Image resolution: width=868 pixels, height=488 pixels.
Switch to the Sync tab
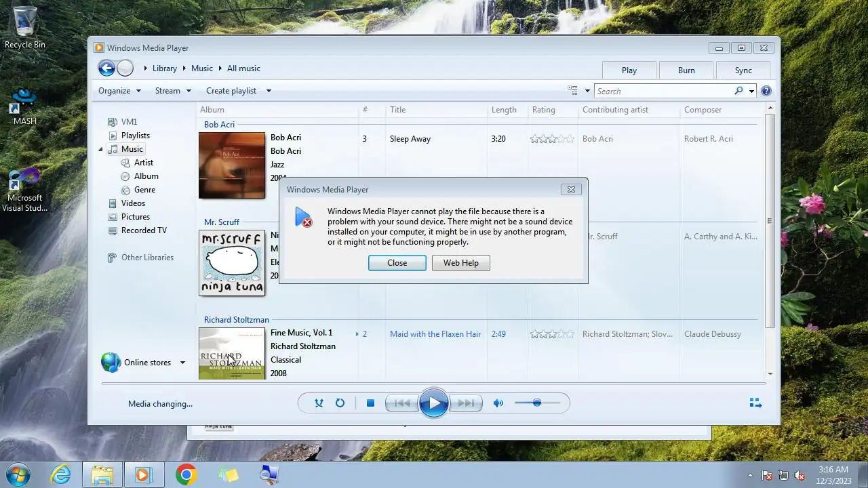tap(743, 70)
